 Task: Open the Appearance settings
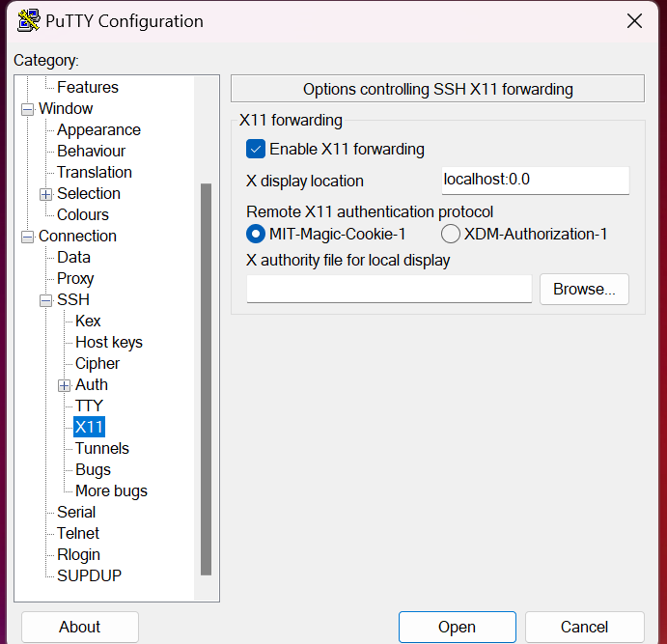pyautogui.click(x=98, y=129)
